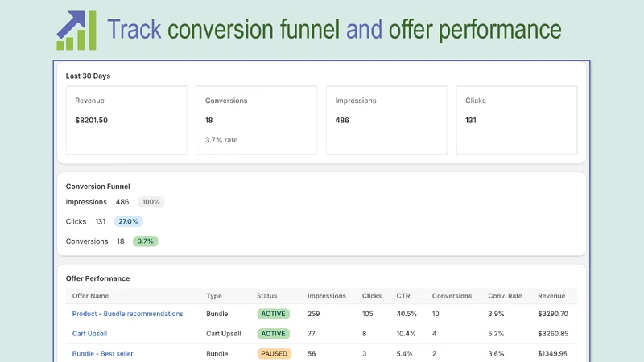This screenshot has width=644, height=362.
Task: Click the growth chart arrow logo
Action: (x=76, y=31)
